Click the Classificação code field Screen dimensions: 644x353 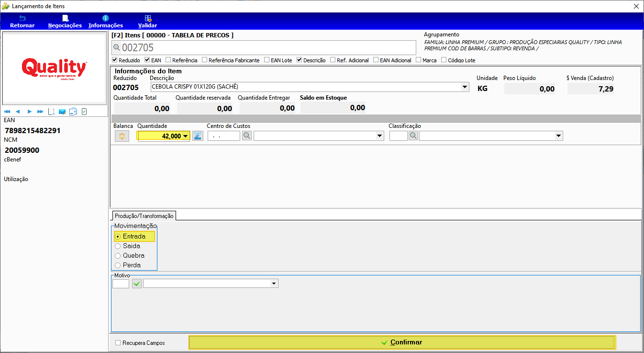click(399, 136)
